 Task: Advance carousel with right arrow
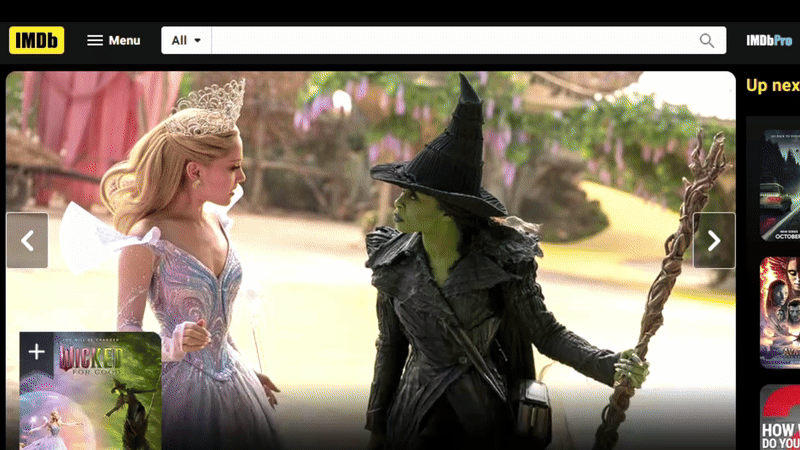pyautogui.click(x=714, y=240)
